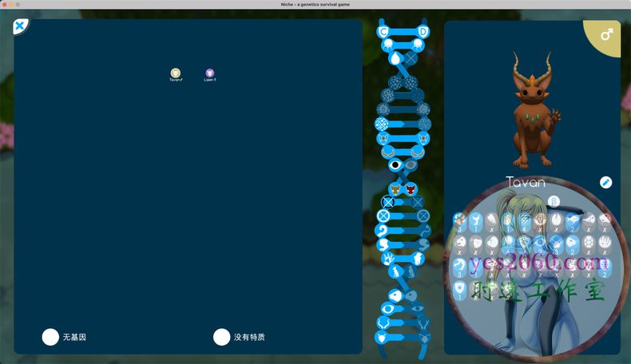Image resolution: width=631 pixels, height=364 pixels.
Task: Click the C gene at DNA top left
Action: (383, 31)
